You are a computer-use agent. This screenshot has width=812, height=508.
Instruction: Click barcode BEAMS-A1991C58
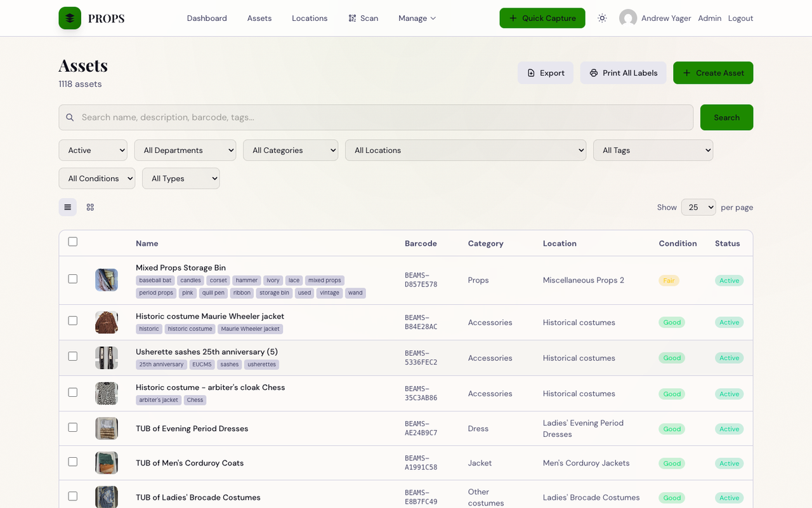coord(421,463)
